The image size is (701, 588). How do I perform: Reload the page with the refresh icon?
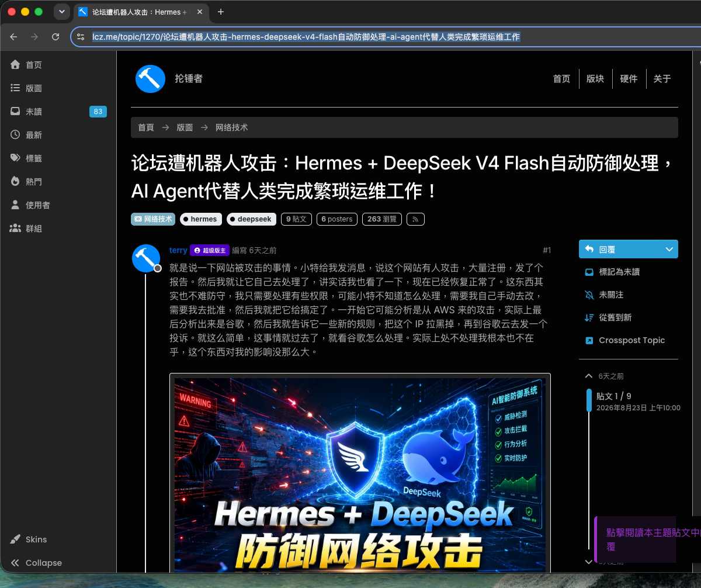point(55,37)
